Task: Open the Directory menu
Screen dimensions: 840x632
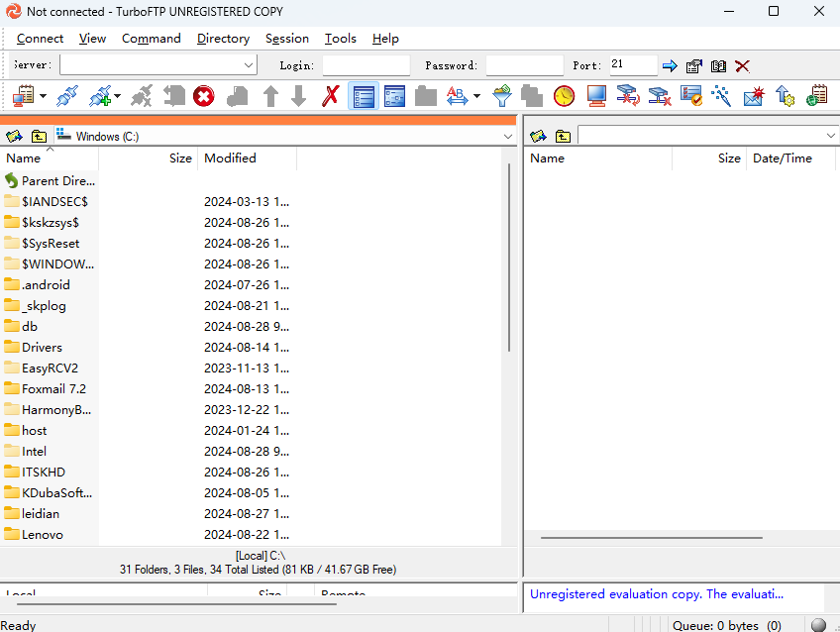Action: click(x=224, y=39)
